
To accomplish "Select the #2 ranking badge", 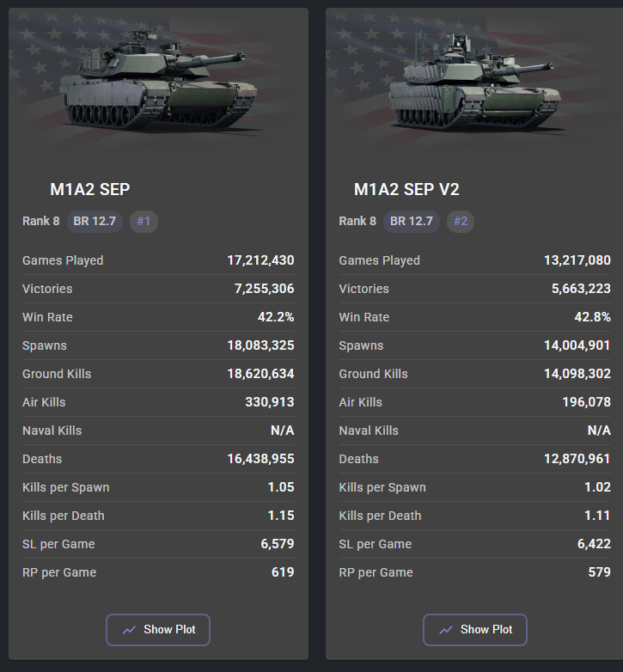I will click(461, 222).
